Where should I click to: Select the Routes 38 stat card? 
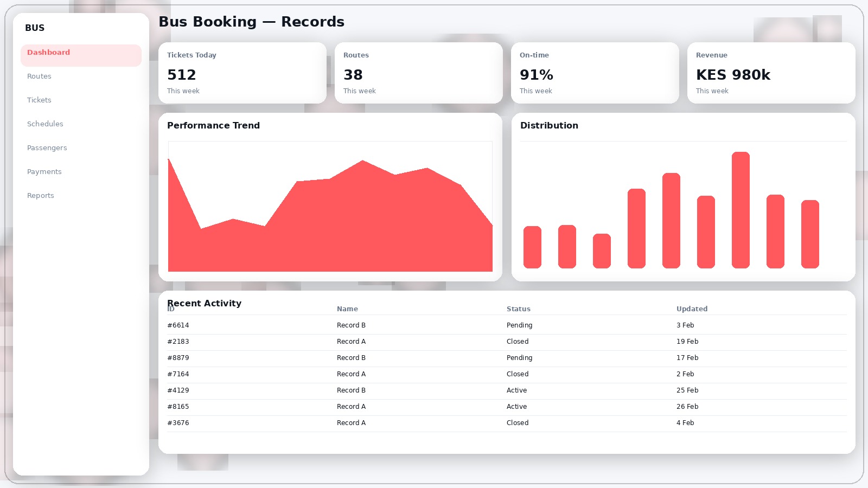coord(418,73)
